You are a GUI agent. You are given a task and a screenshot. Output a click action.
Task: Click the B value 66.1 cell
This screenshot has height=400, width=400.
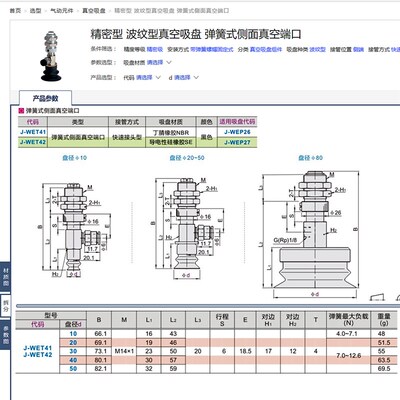tap(100, 334)
